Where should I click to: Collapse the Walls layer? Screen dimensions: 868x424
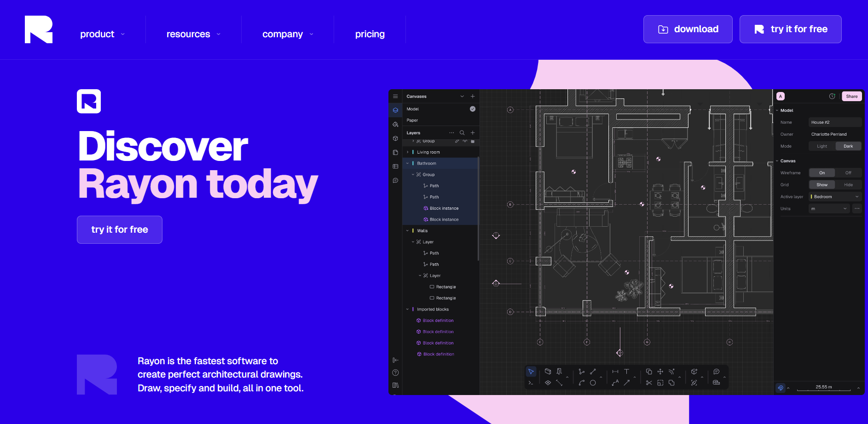[x=407, y=231]
